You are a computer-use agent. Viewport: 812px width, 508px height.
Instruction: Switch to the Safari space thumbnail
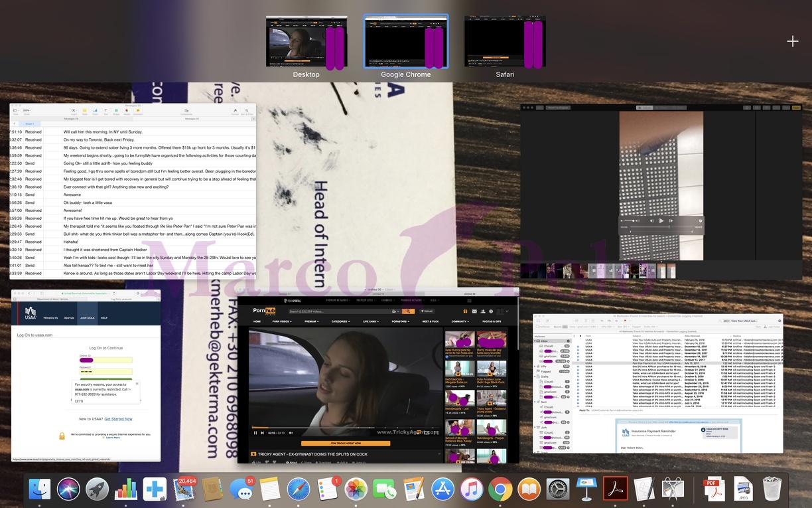pos(505,42)
